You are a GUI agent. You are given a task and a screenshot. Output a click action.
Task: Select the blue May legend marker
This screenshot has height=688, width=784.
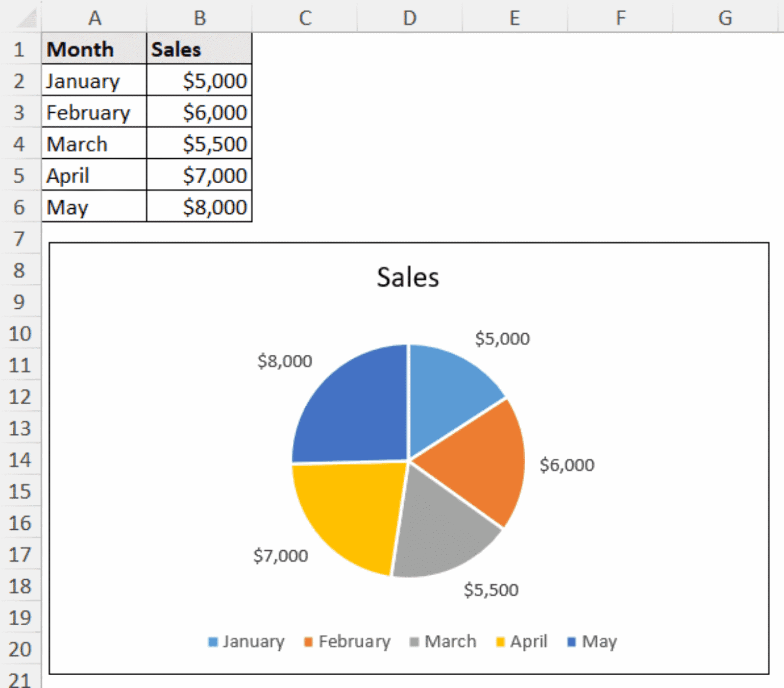571,641
